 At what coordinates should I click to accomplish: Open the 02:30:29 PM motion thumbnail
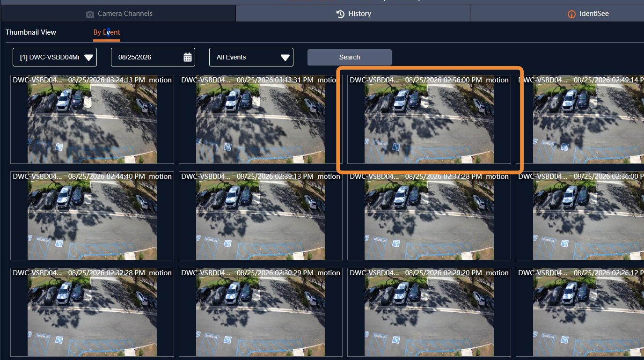(261, 312)
